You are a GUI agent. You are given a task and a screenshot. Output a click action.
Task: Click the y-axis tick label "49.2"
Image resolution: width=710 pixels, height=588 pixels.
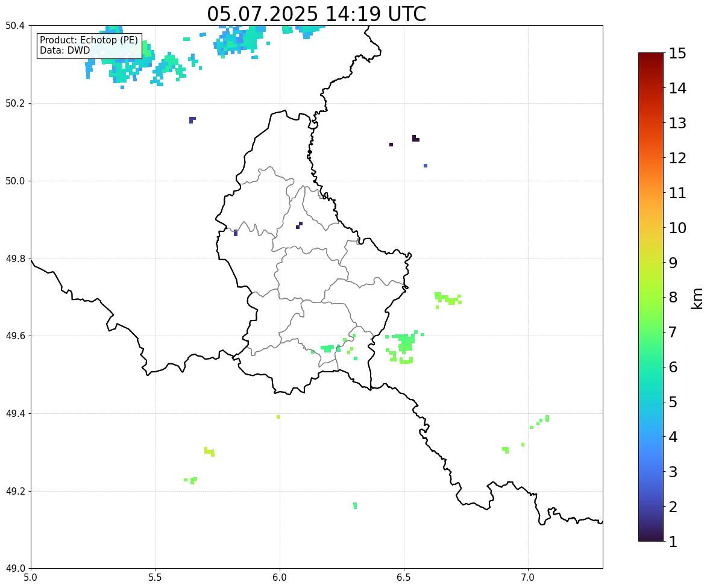tap(15, 491)
